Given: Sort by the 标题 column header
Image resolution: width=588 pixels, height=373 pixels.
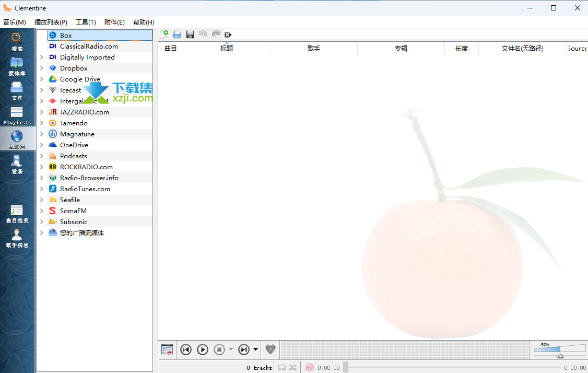Looking at the screenshot, I should [227, 49].
